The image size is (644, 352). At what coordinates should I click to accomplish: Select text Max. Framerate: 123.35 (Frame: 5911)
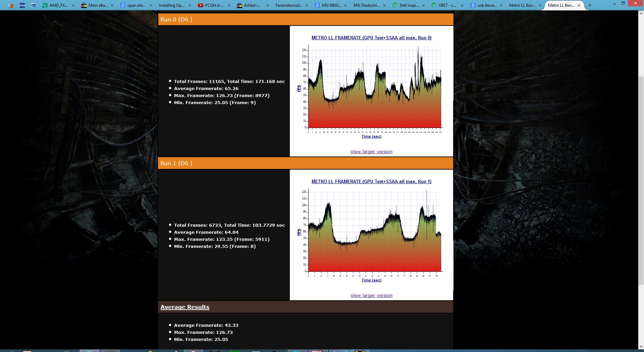222,239
